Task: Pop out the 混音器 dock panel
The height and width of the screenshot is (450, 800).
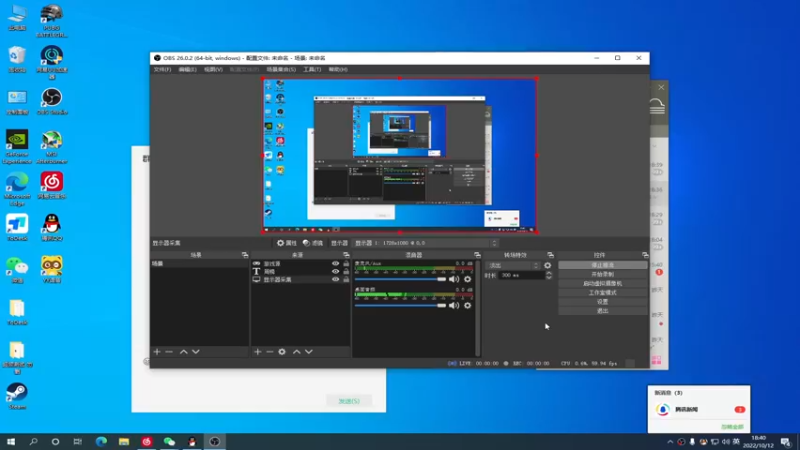Action: point(477,255)
